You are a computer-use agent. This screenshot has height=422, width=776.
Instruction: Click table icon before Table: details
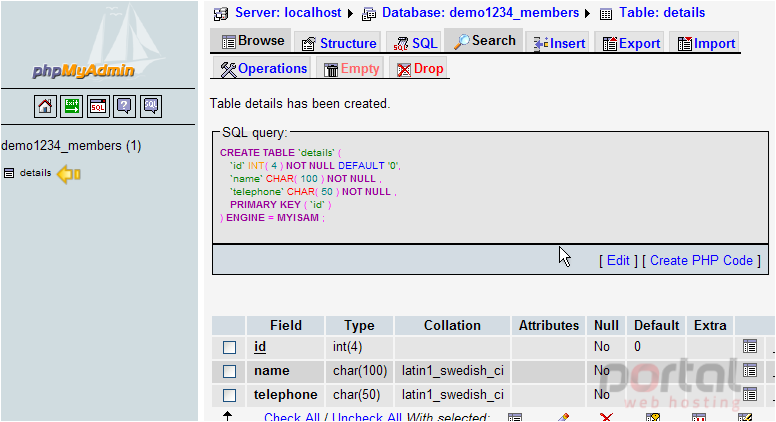pos(606,14)
